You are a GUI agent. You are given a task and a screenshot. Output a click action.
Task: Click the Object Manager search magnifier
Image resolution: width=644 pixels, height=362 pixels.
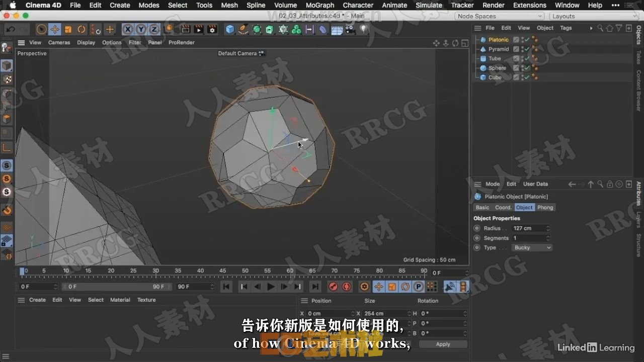[x=600, y=28]
